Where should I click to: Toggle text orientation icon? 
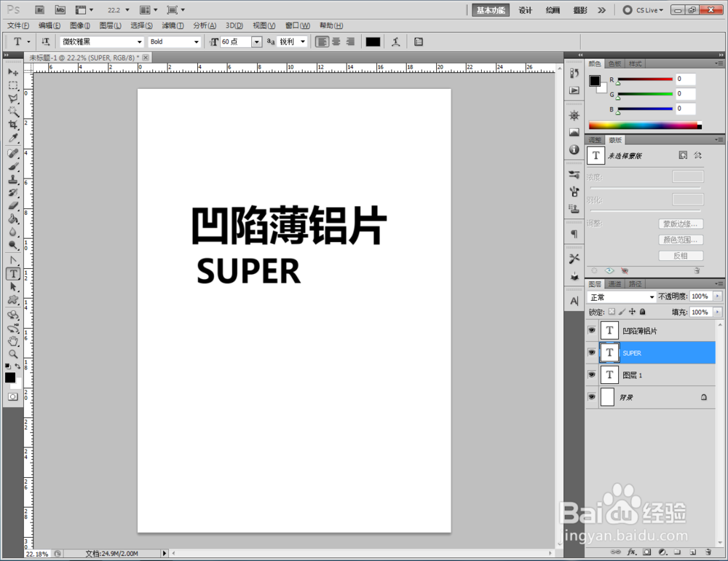pyautogui.click(x=45, y=42)
